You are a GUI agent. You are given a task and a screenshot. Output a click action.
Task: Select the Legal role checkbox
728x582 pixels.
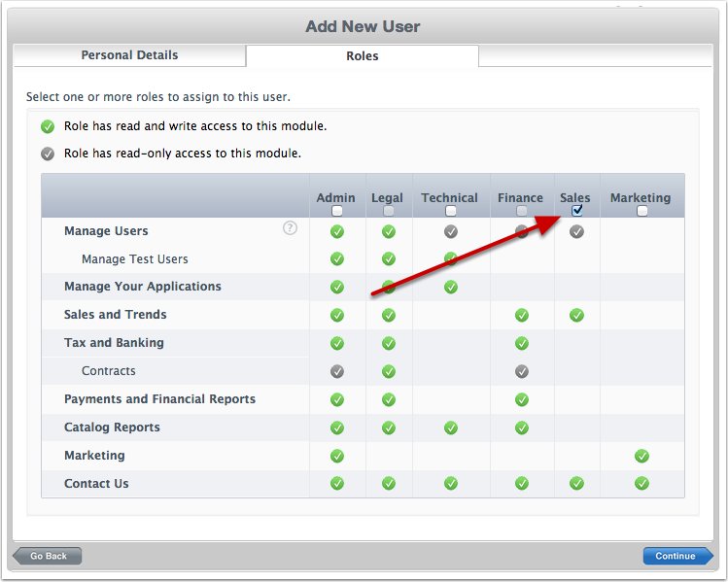[x=388, y=211]
